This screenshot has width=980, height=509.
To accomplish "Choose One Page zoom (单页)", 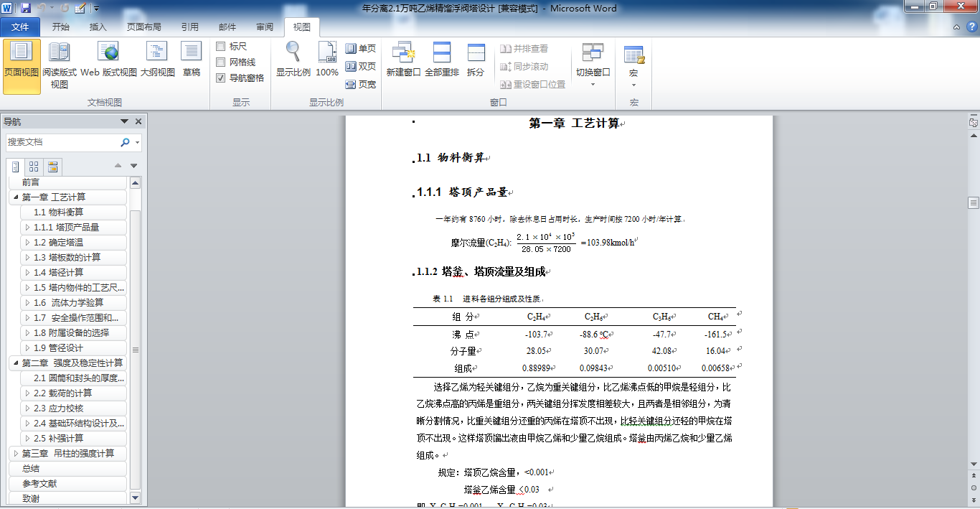I will pyautogui.click(x=360, y=49).
